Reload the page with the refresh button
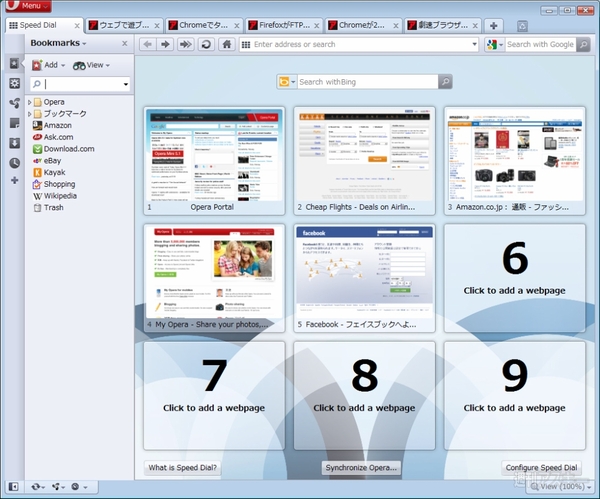Viewport: 600px width, 499px height. [206, 44]
